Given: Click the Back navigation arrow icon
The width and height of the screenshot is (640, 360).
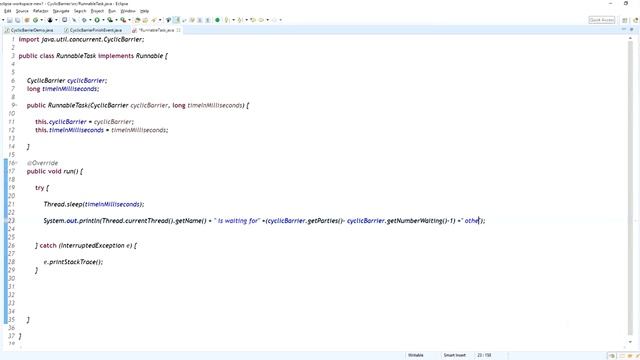Looking at the screenshot, I should pyautogui.click(x=261, y=20).
